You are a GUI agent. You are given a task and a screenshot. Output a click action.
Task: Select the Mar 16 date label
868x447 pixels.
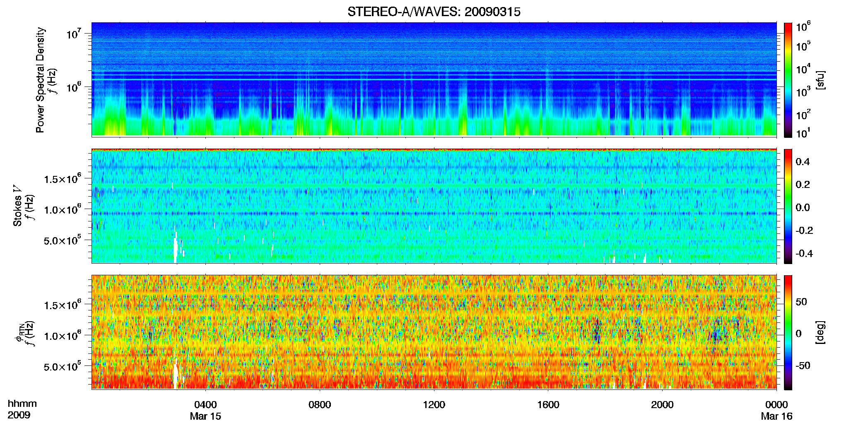point(776,416)
